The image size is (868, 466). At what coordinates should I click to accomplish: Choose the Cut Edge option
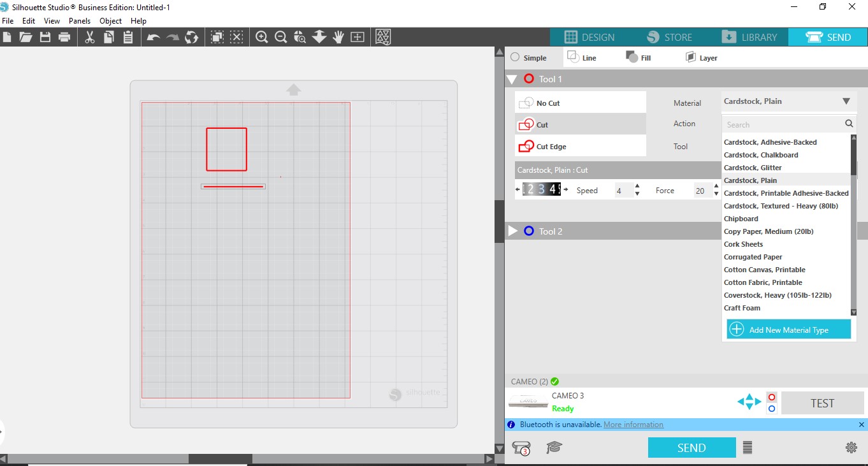pyautogui.click(x=581, y=146)
